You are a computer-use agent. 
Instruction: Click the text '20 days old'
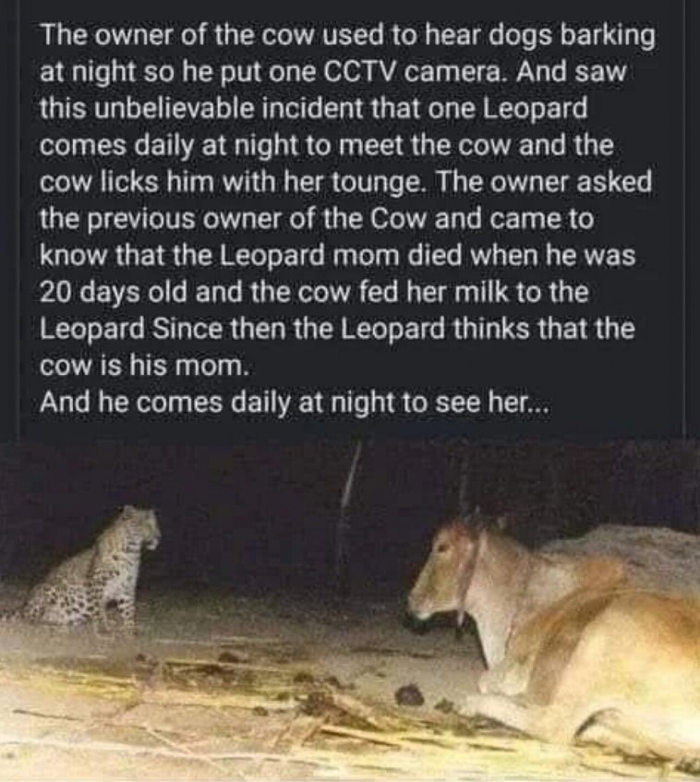[x=114, y=293]
